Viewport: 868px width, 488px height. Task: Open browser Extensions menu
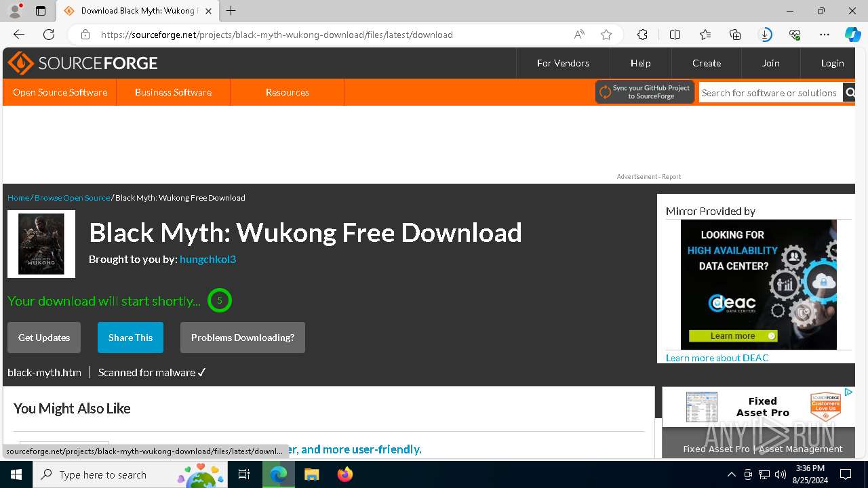coord(642,35)
